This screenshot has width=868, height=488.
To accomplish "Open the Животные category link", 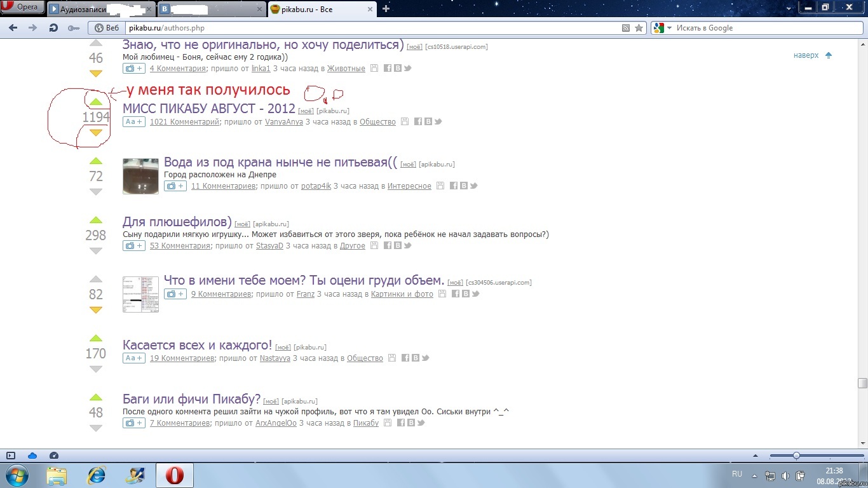I will [x=347, y=69].
